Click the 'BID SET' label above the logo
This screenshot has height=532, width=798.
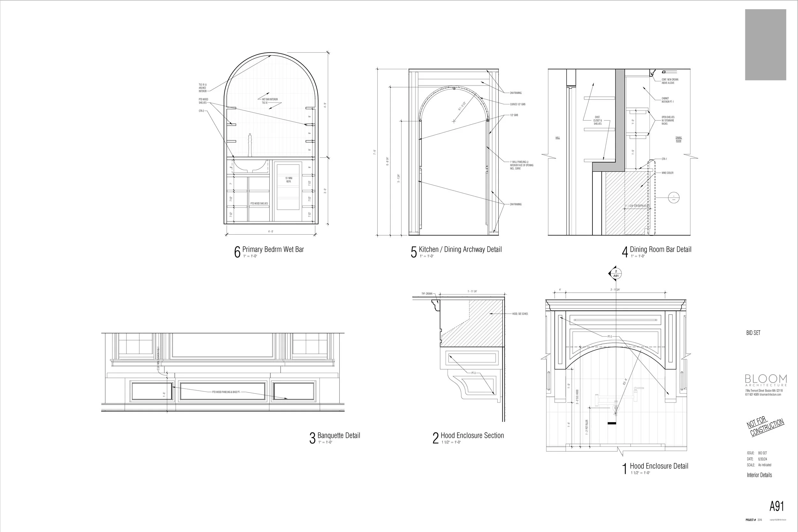[x=753, y=333]
